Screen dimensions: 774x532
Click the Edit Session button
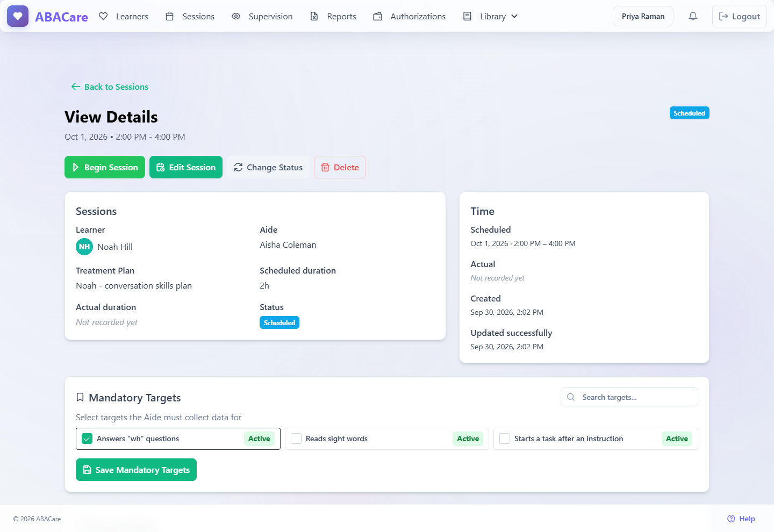186,167
